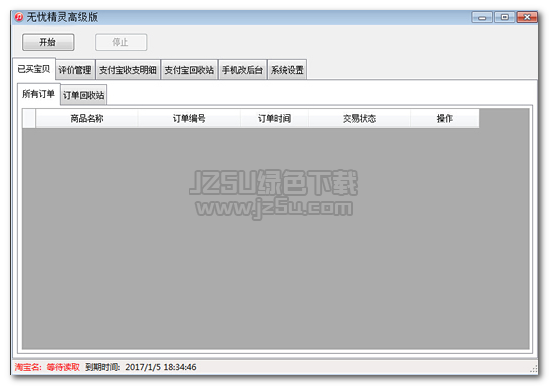549x386 pixels.
Task: Click the 到期时间 label in status bar
Action: coord(103,367)
